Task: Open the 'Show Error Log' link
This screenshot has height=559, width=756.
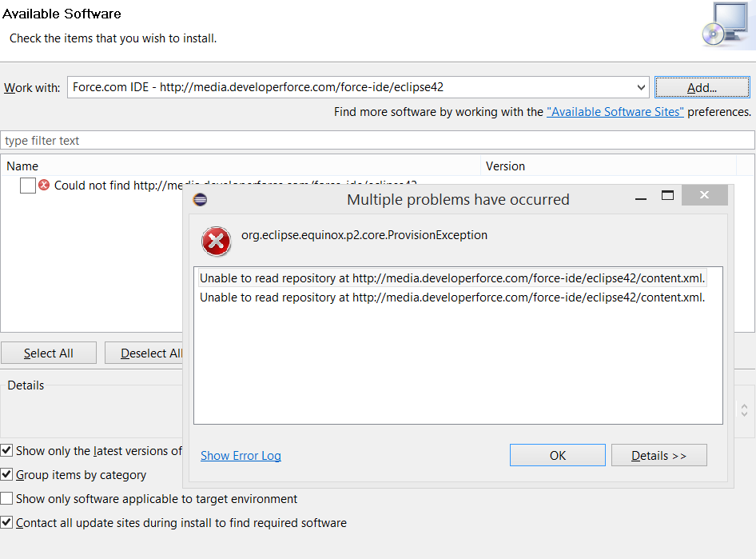Action: pyautogui.click(x=241, y=456)
